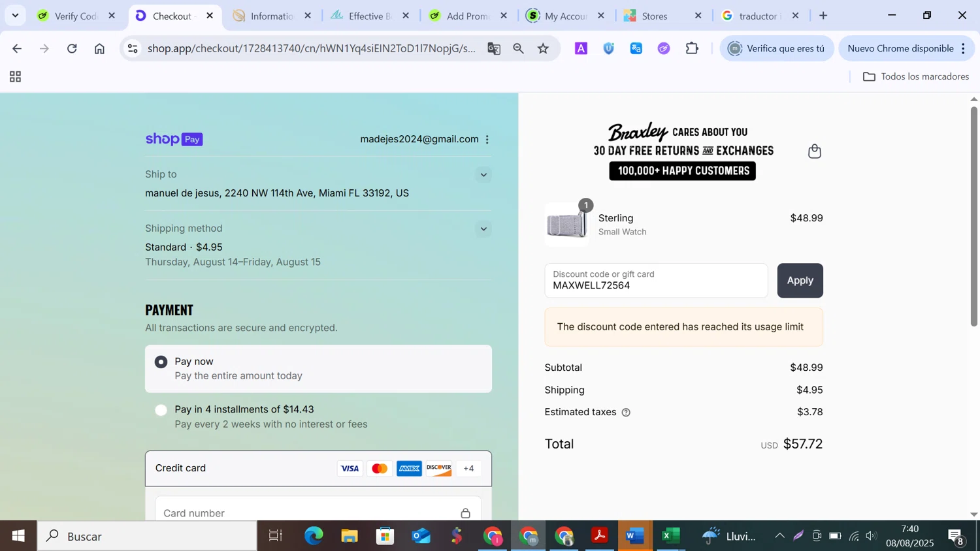Switch to the Add Promo tab
Viewport: 980px width, 551px height.
pyautogui.click(x=469, y=16)
